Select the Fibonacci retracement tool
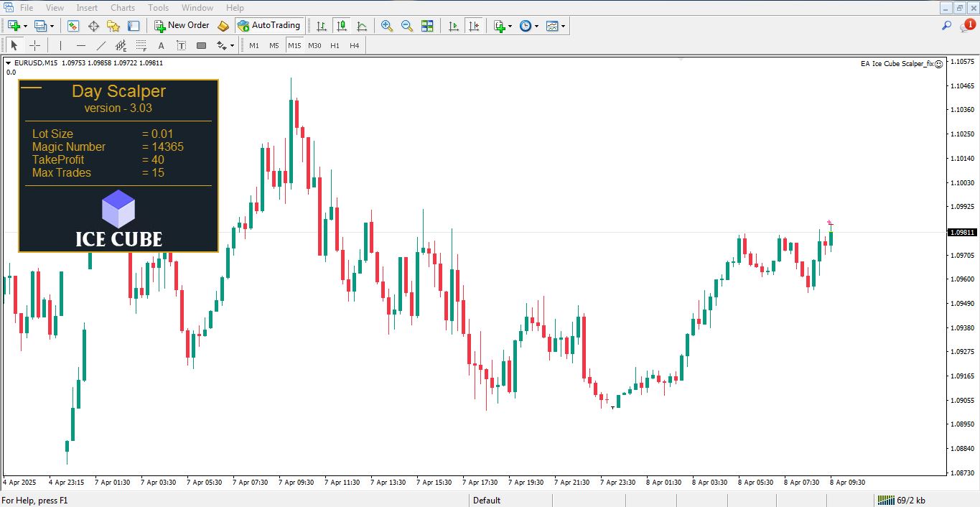Image resolution: width=980 pixels, height=507 pixels. click(x=141, y=46)
